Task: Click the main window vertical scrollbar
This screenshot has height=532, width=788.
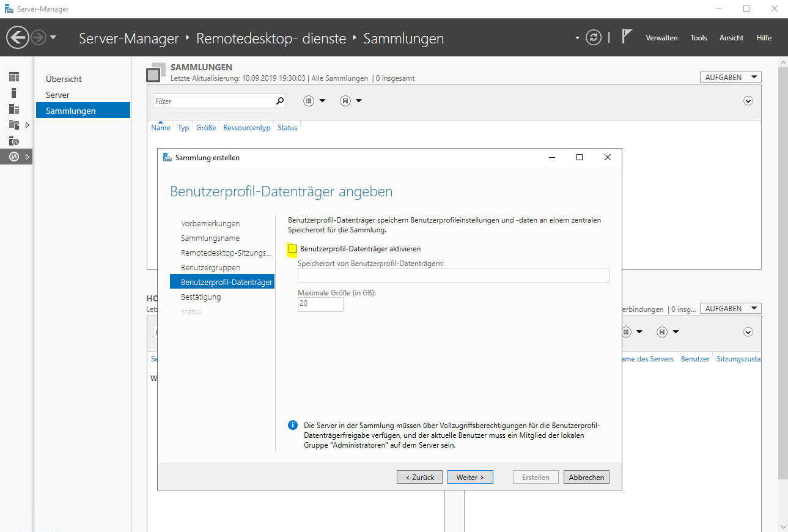Action: pyautogui.click(x=782, y=273)
